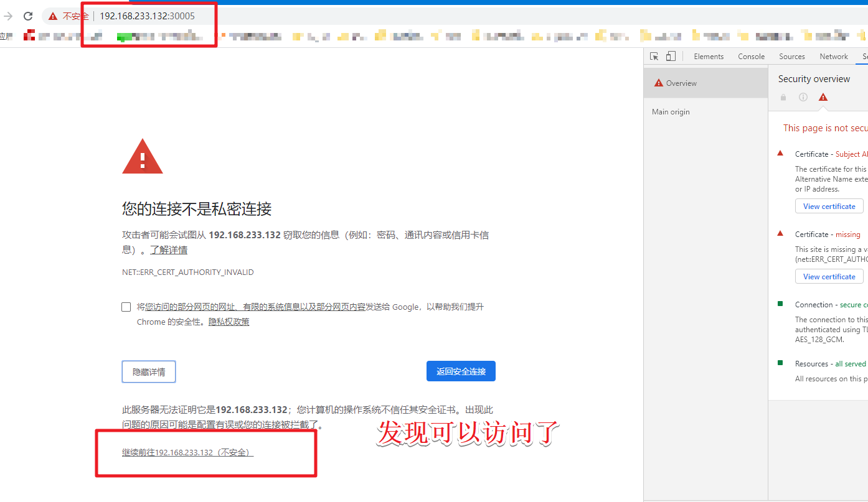
Task: Select the Overview item in the Security sidebar
Action: pyautogui.click(x=682, y=82)
